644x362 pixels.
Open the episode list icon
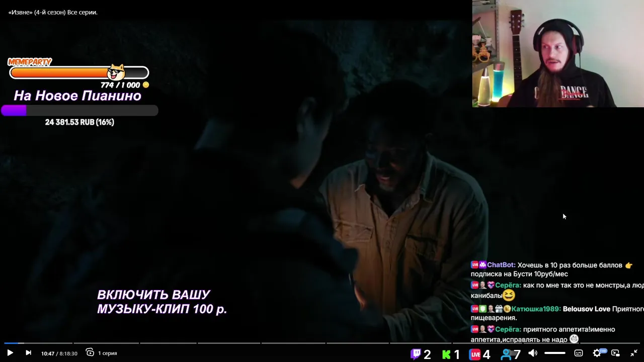coord(90,352)
